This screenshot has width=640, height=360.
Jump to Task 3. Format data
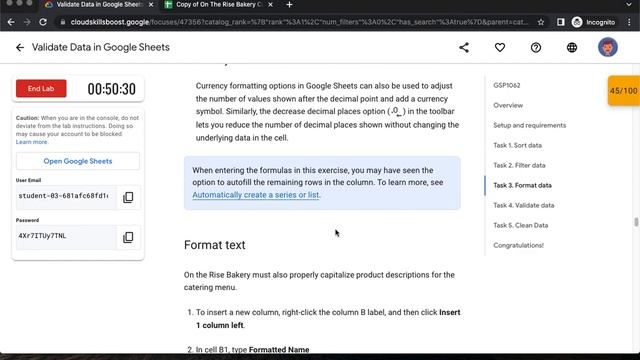coord(522,185)
